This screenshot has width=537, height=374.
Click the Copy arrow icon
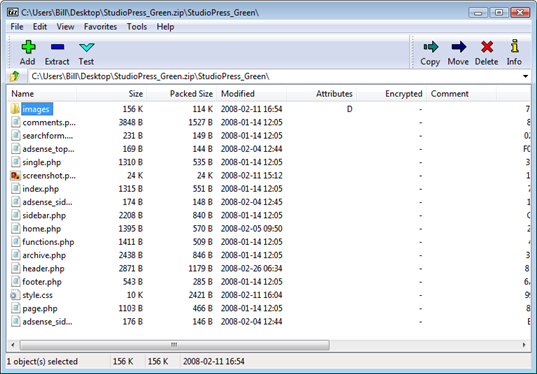click(x=430, y=47)
